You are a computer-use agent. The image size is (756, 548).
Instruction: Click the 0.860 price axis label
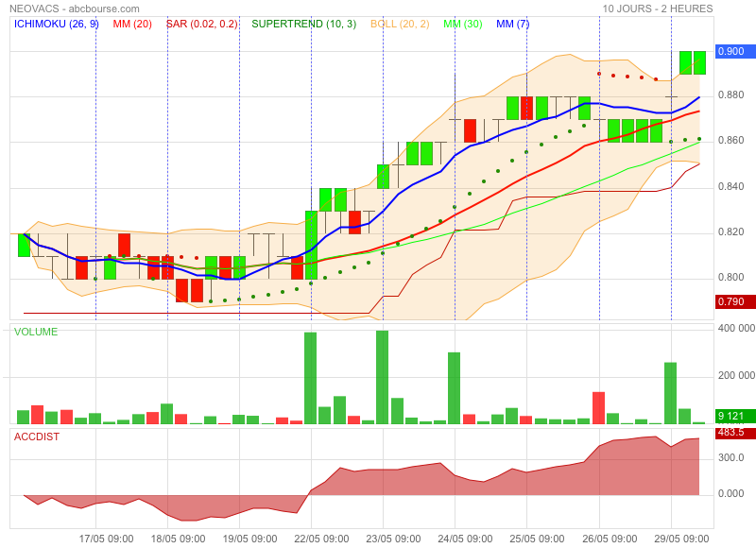pos(730,140)
